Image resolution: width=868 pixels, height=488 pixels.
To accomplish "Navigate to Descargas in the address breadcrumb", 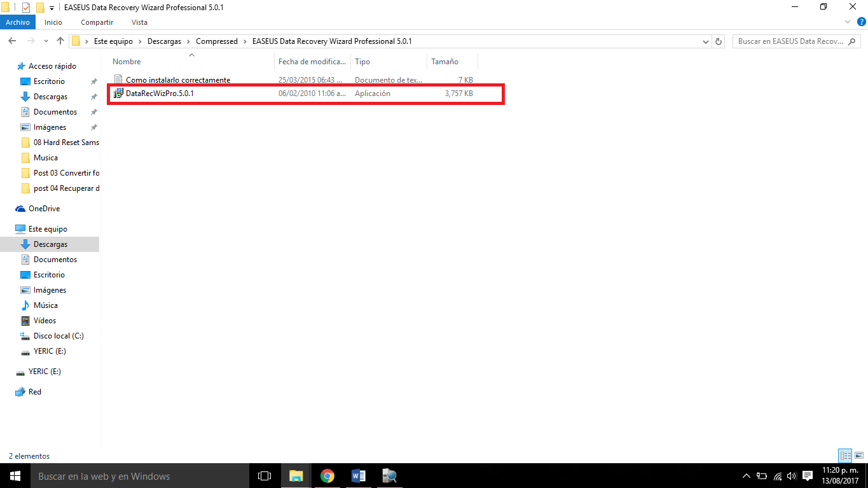I will coord(164,41).
